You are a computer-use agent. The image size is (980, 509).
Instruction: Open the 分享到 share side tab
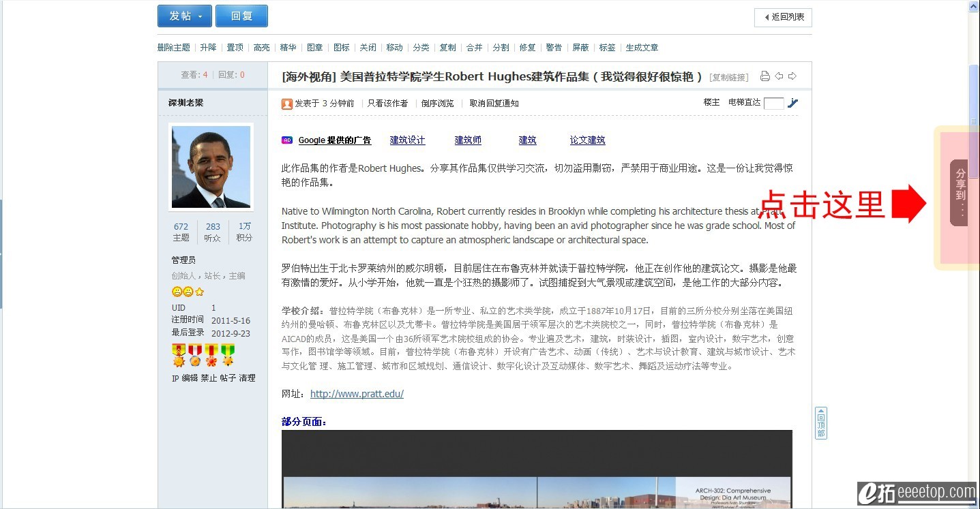click(x=959, y=193)
